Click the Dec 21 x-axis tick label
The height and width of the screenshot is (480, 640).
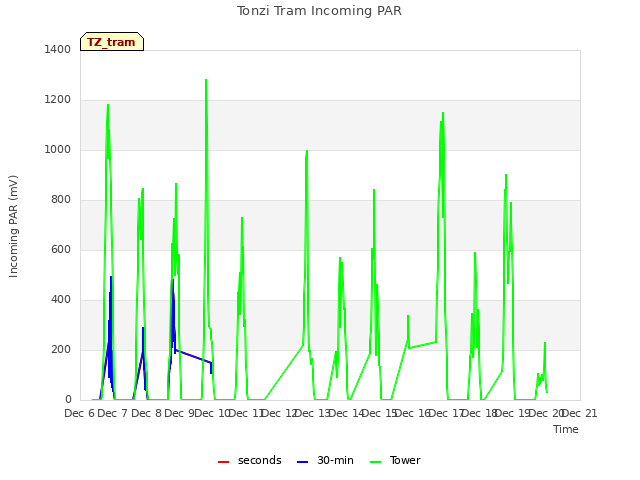[x=579, y=413]
